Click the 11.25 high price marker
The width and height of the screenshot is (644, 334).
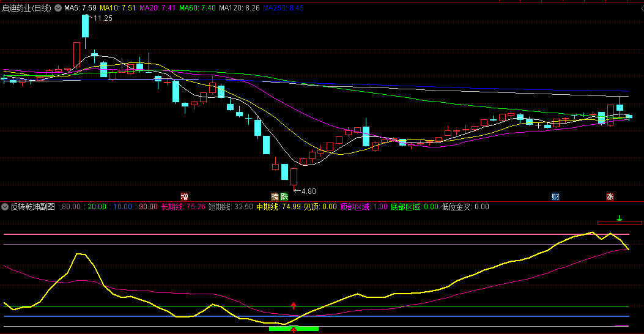(x=102, y=18)
